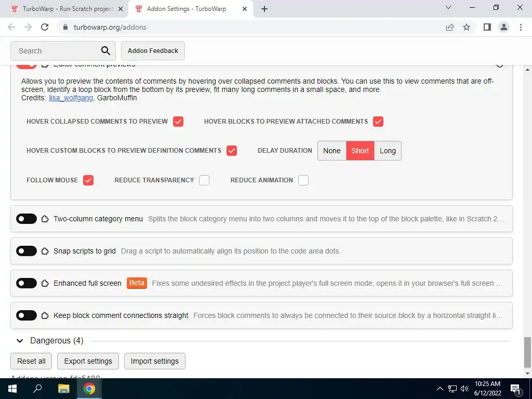Close the TurboWarp Run Scratch project tab
This screenshot has height=399, width=532.
tap(121, 9)
